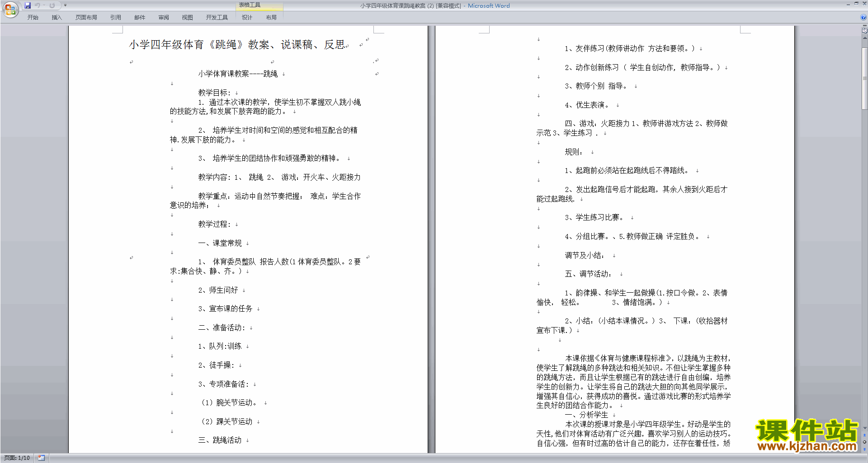Click the line 4、分组比赛。

[588, 236]
